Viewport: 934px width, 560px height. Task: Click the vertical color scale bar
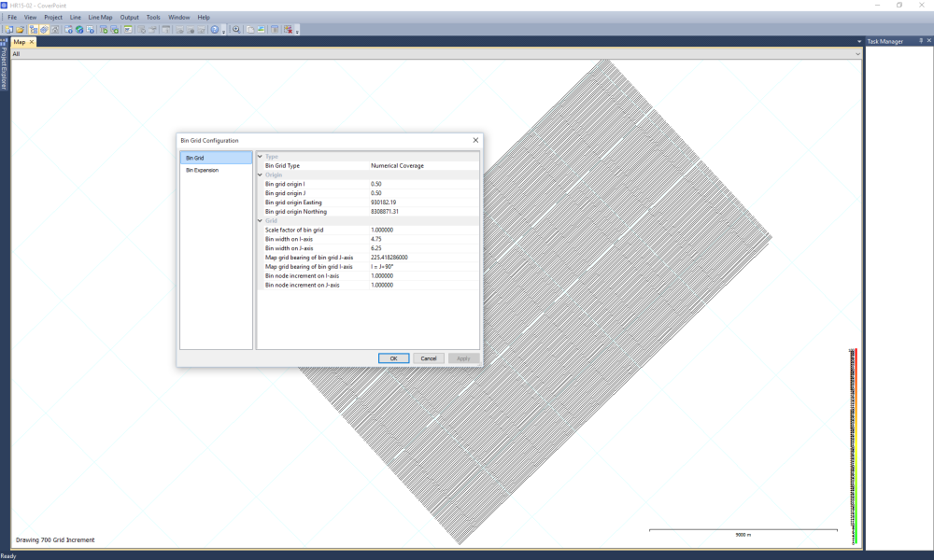pos(853,446)
